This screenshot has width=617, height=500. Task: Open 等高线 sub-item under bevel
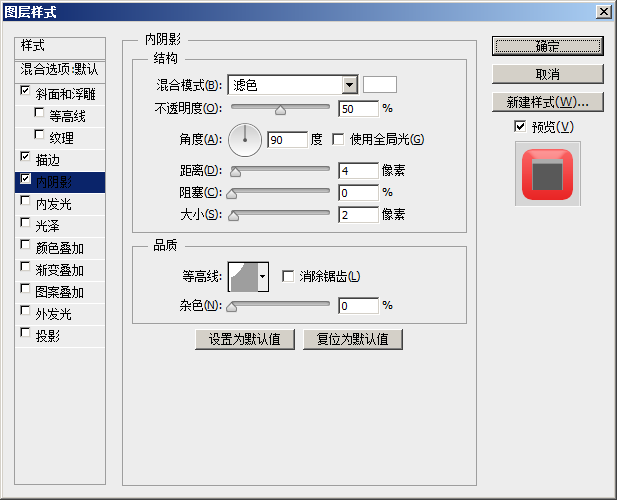pos(67,116)
